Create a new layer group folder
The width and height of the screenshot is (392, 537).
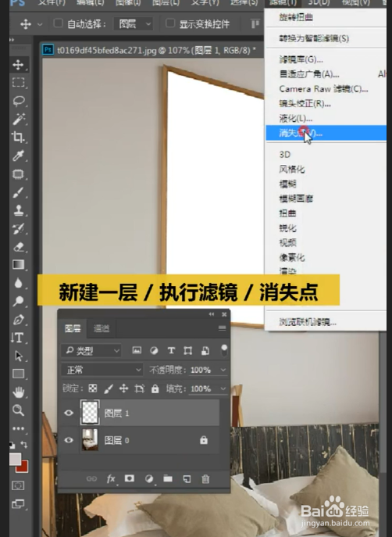point(168,478)
